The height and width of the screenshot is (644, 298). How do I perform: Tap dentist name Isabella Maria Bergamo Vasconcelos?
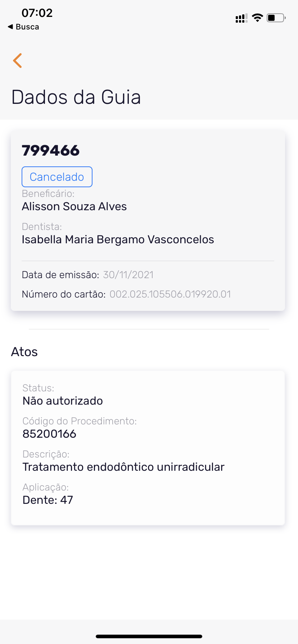tap(118, 240)
